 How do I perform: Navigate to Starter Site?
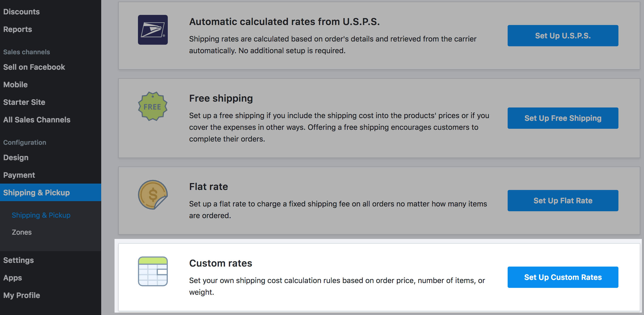[x=24, y=102]
